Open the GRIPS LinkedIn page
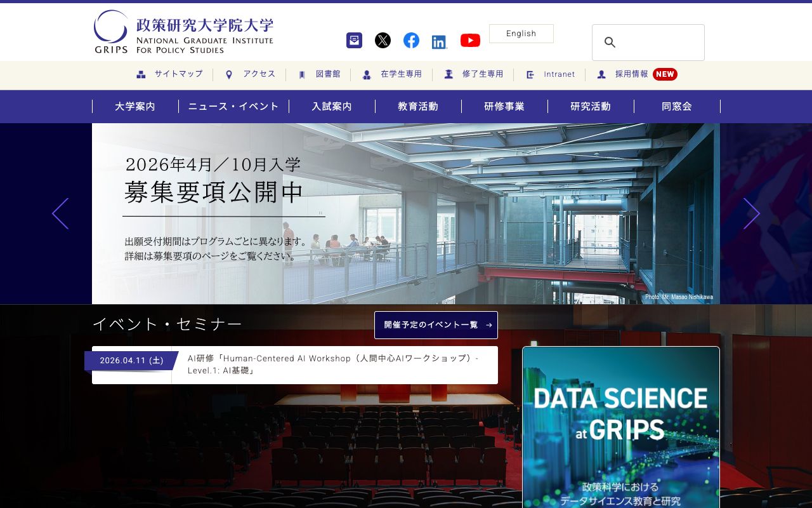The image size is (812, 508). tap(440, 41)
